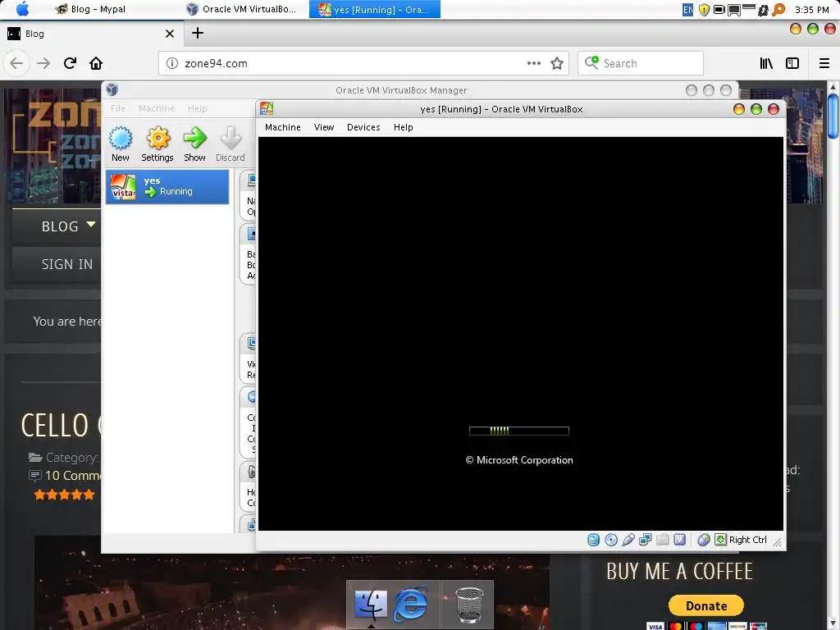Open Machine menu in VirtualBox Manager

point(157,108)
